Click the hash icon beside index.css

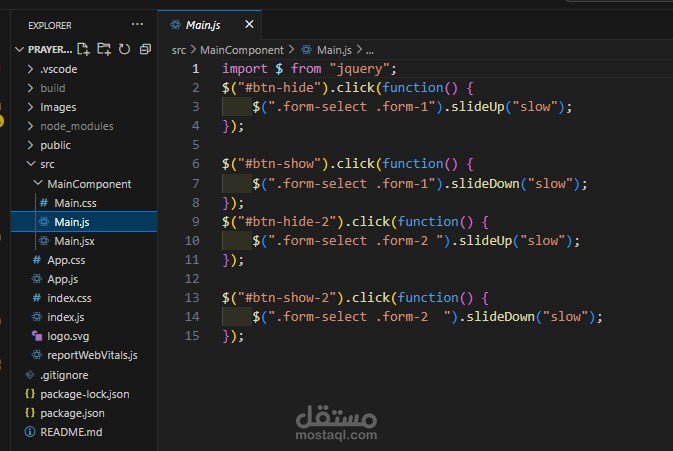click(37, 297)
